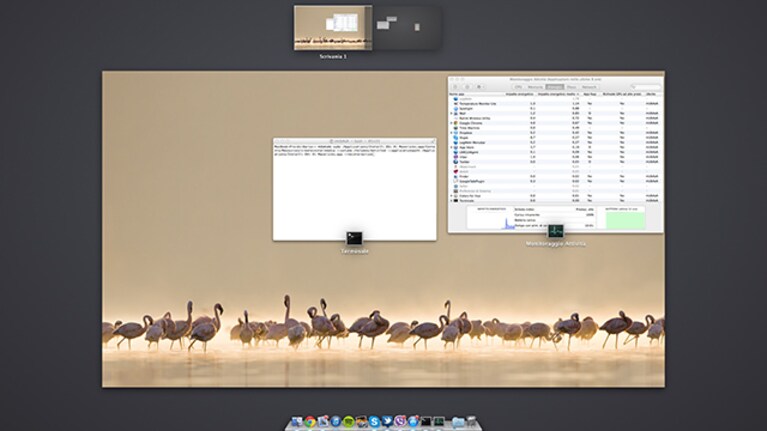The image size is (767, 431).
Task: Click the Terminale app icon below its window
Action: coord(354,238)
